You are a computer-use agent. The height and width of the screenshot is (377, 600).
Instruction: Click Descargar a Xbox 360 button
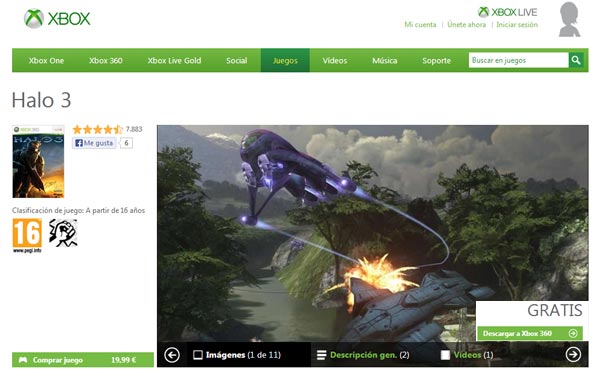(530, 333)
